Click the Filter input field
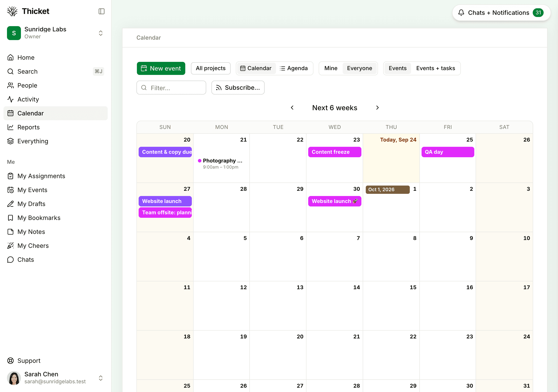 tap(171, 88)
